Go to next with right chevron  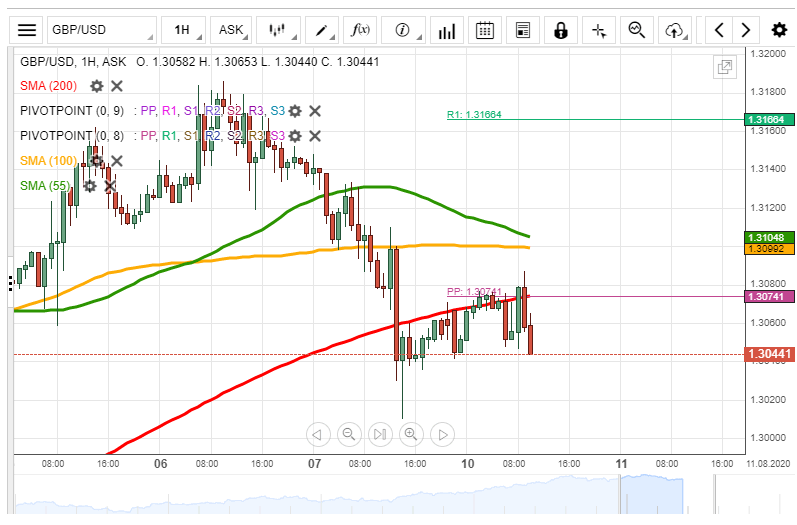point(746,30)
